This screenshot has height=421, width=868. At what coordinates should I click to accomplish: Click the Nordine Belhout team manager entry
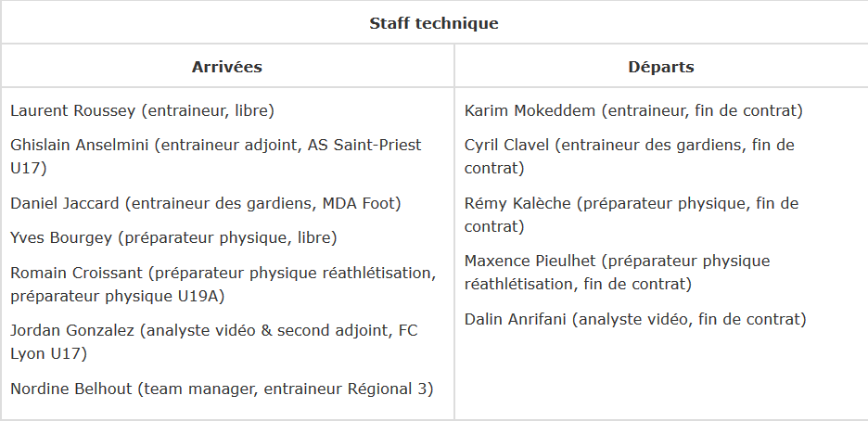[222, 389]
